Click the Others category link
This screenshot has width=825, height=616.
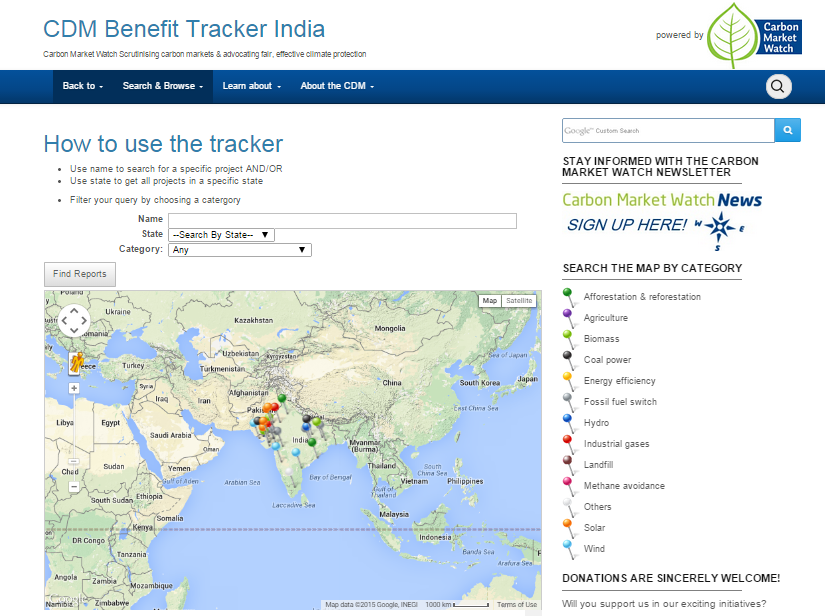(x=597, y=507)
